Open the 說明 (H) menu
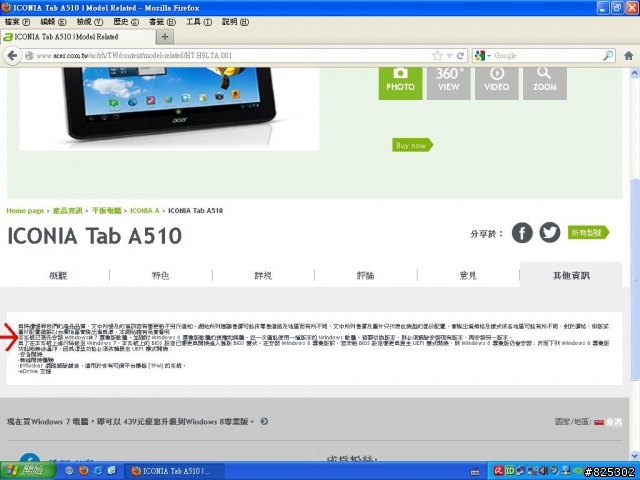The width and height of the screenshot is (640, 480). click(x=235, y=22)
